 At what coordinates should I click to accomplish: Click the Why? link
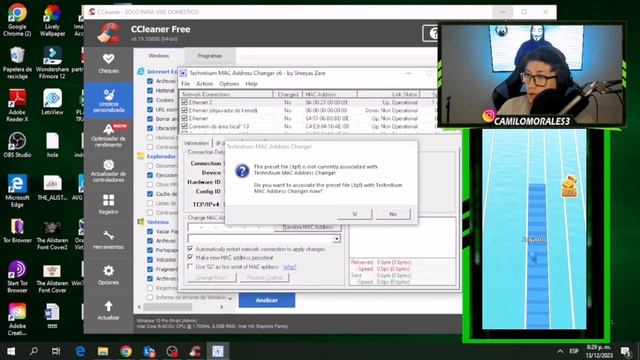tap(289, 267)
